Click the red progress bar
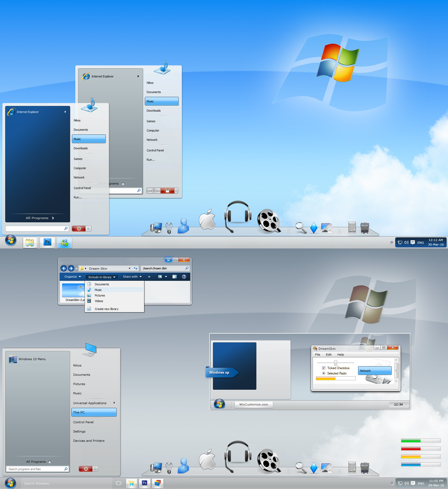448x489 pixels. 421,449
